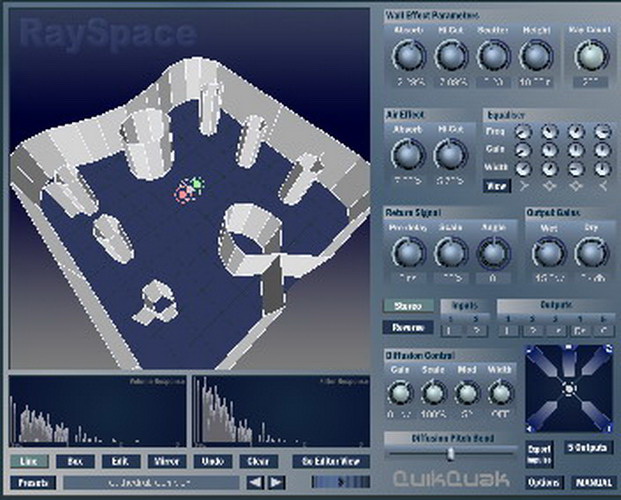Toggle Inputs channel 2 button
The width and height of the screenshot is (621, 500).
[x=477, y=331]
